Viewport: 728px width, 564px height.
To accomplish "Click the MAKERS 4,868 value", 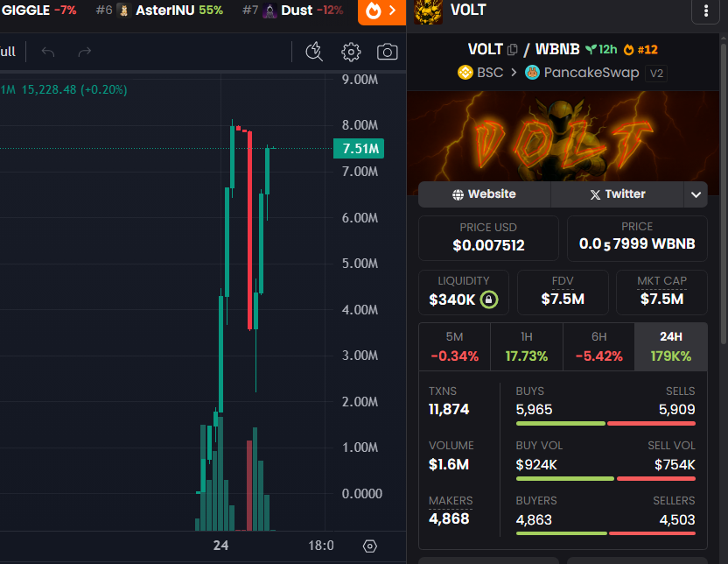I will [x=449, y=519].
